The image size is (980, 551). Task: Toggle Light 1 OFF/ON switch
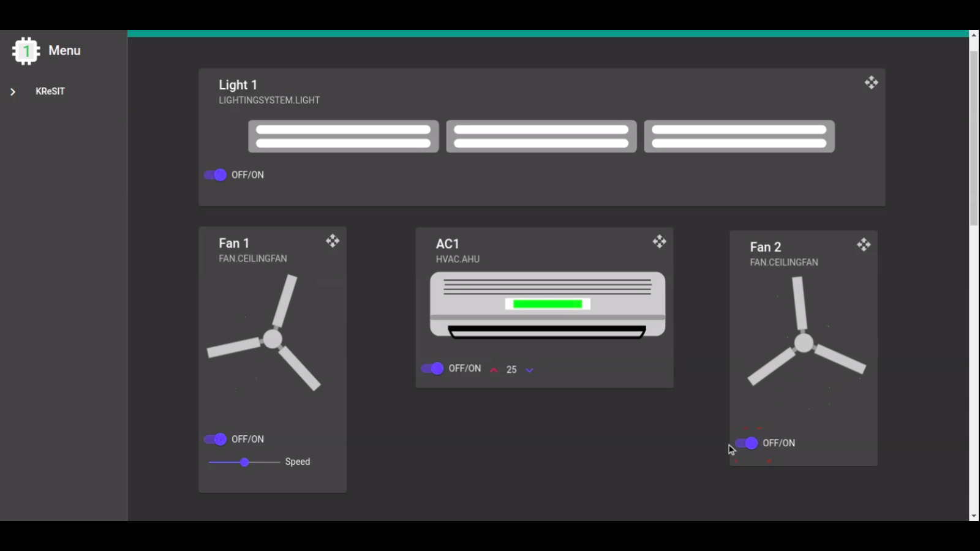(215, 175)
